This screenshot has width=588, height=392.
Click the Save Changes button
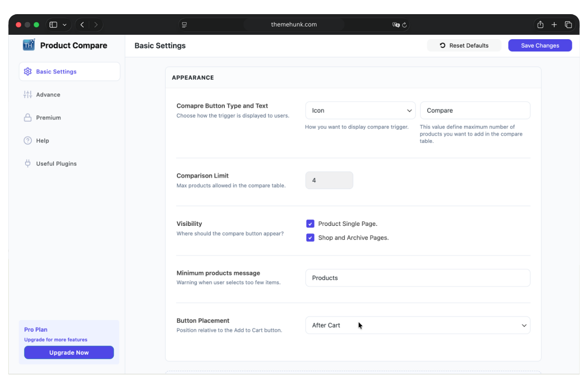pyautogui.click(x=540, y=46)
